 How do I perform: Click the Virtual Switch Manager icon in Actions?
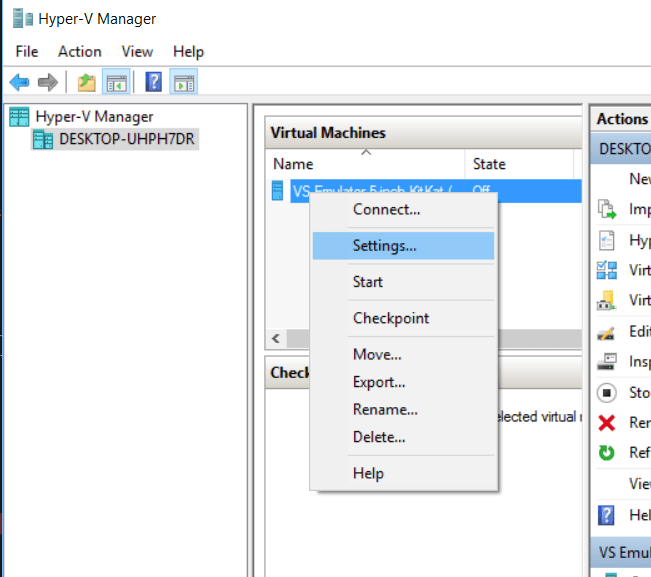click(607, 270)
